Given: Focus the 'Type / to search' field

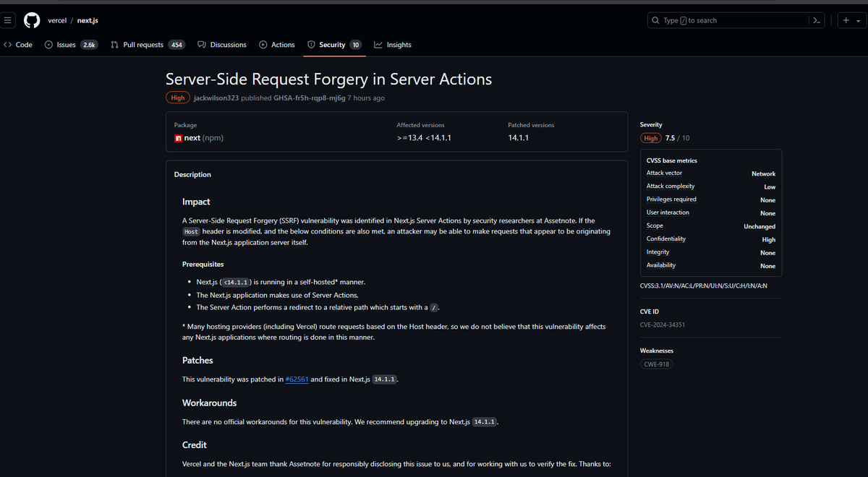Looking at the screenshot, I should (x=736, y=20).
